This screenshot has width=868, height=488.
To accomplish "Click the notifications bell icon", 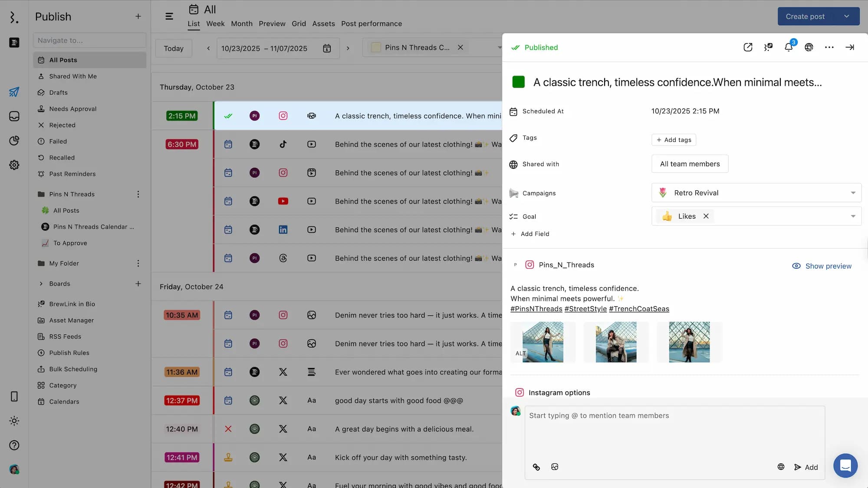I will 788,47.
